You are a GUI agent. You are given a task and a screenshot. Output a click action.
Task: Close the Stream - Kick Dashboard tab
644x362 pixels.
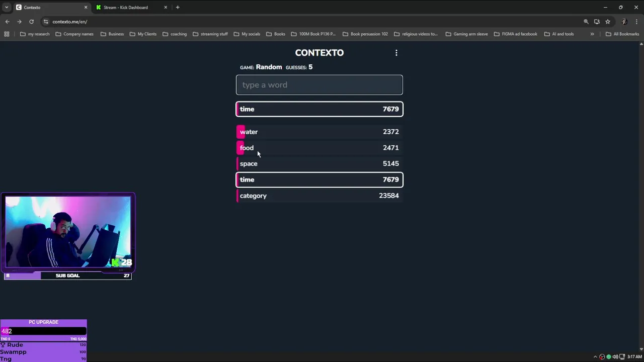166,8
